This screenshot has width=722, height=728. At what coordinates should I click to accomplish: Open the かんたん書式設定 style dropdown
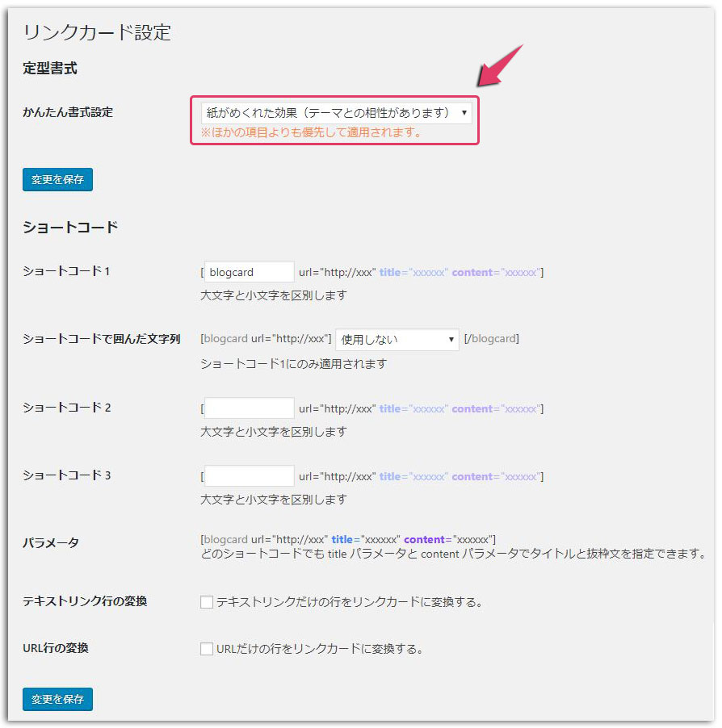pos(335,113)
